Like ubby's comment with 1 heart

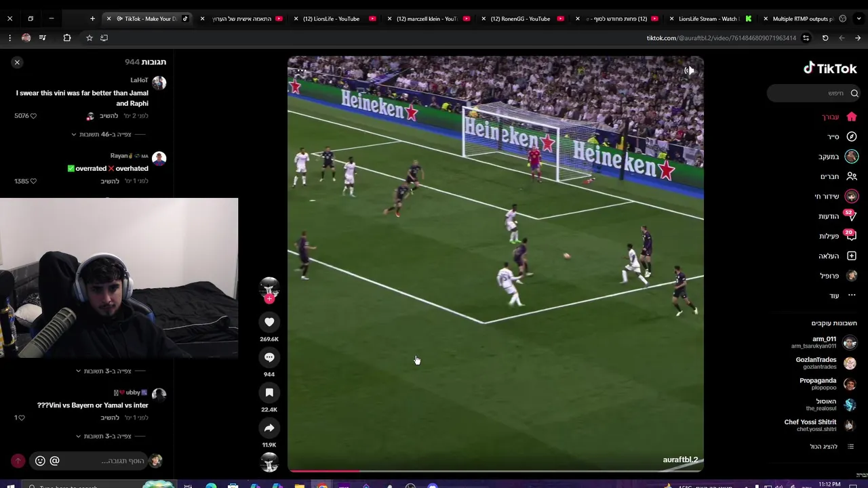pyautogui.click(x=22, y=418)
